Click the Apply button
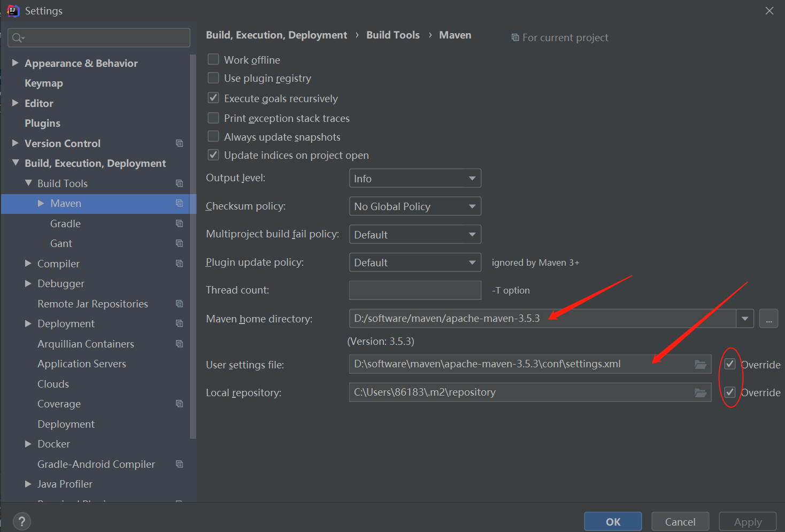Screen dimensions: 785x532 748,522
